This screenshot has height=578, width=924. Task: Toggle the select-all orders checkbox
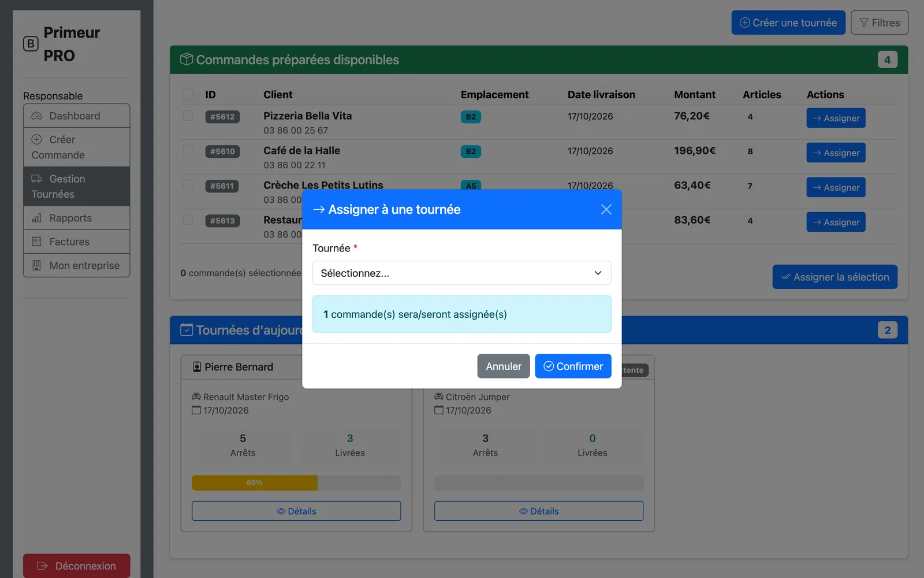(188, 94)
